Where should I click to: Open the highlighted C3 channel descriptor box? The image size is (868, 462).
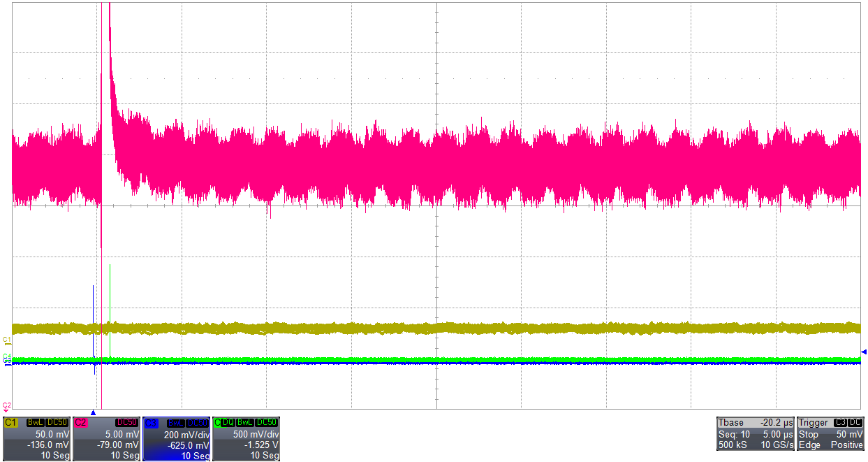tap(176, 439)
